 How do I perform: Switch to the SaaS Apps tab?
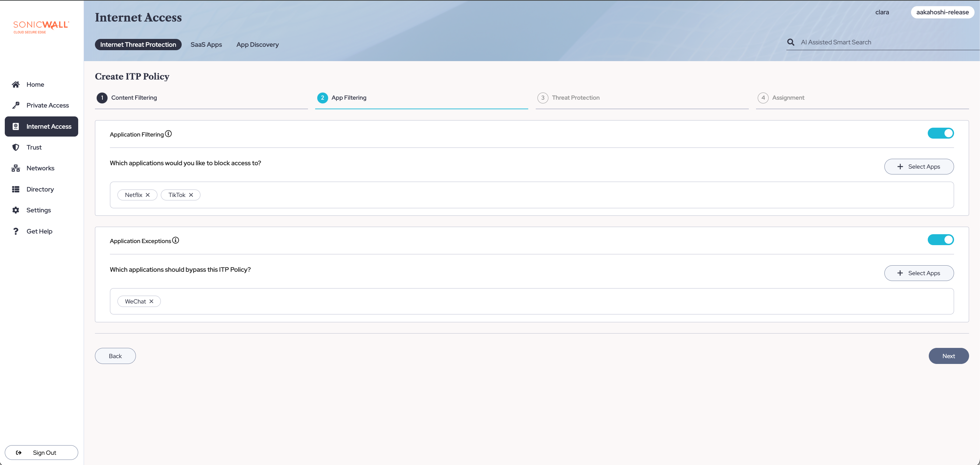(x=206, y=44)
